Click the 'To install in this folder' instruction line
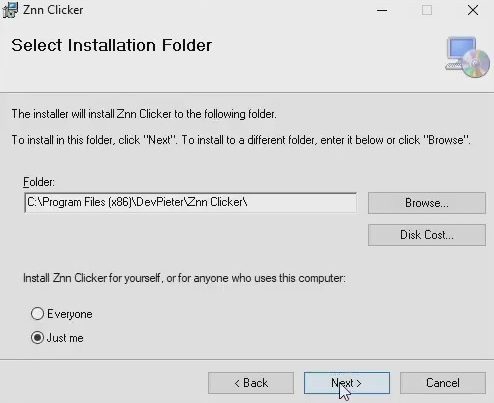Viewport: 494px width, 403px height. pos(241,140)
